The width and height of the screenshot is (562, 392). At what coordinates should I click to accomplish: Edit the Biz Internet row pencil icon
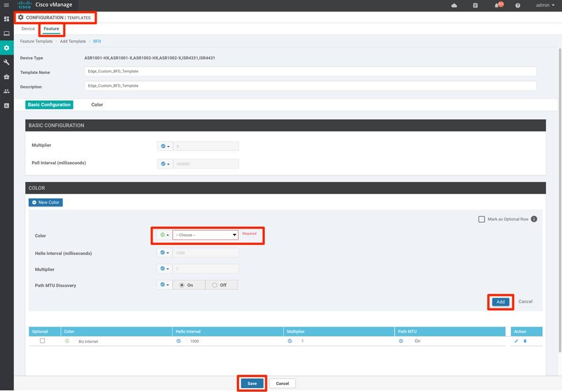pos(516,341)
